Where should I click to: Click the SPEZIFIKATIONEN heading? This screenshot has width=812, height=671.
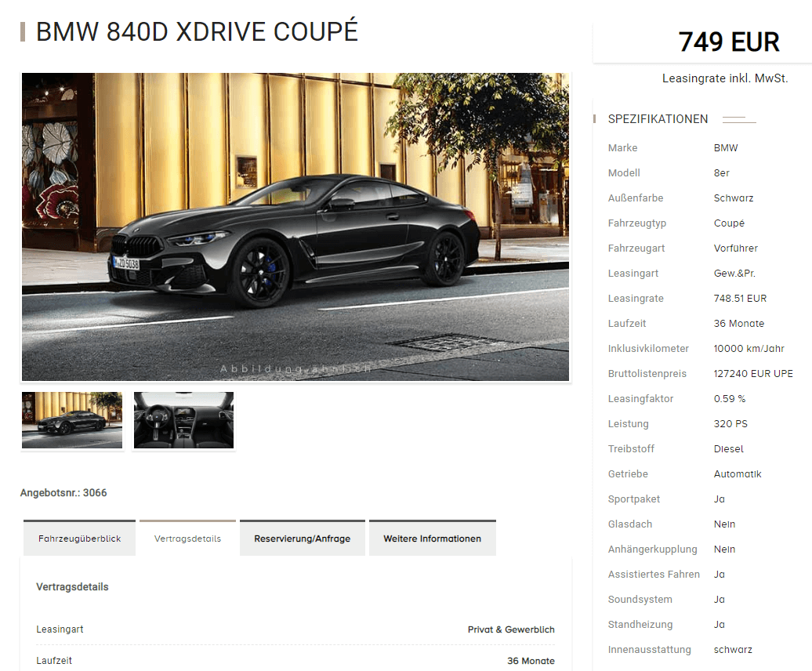tap(658, 119)
